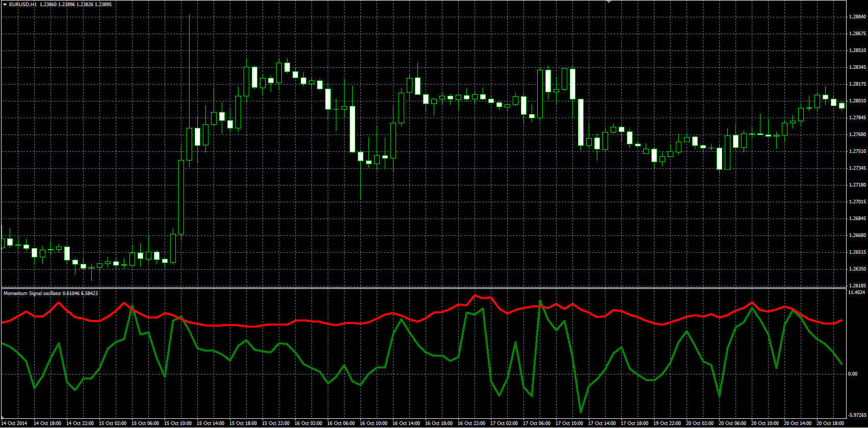Image resolution: width=868 pixels, height=428 pixels.
Task: Click the 1.28345 price scale label
Action: point(857,67)
